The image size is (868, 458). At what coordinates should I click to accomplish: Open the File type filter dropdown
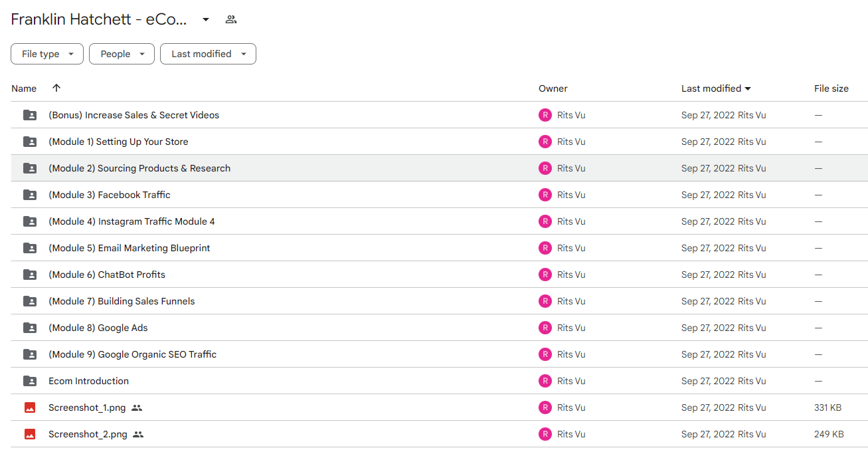47,54
